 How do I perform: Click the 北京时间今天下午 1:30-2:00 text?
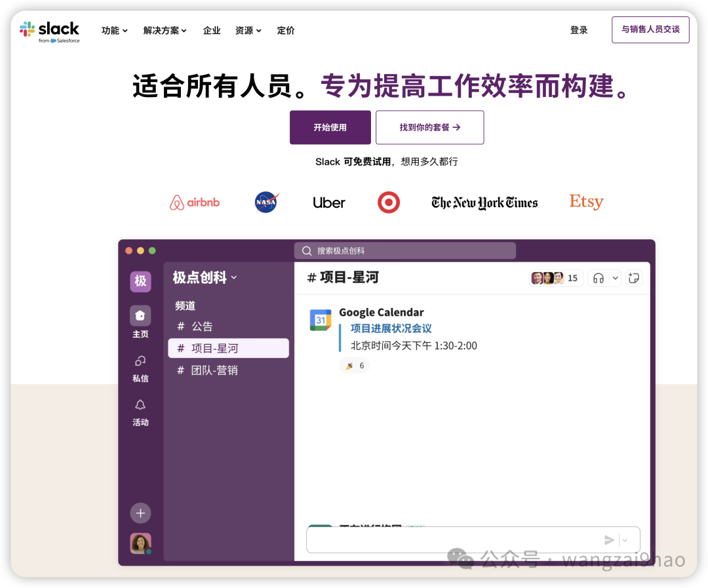coord(414,346)
